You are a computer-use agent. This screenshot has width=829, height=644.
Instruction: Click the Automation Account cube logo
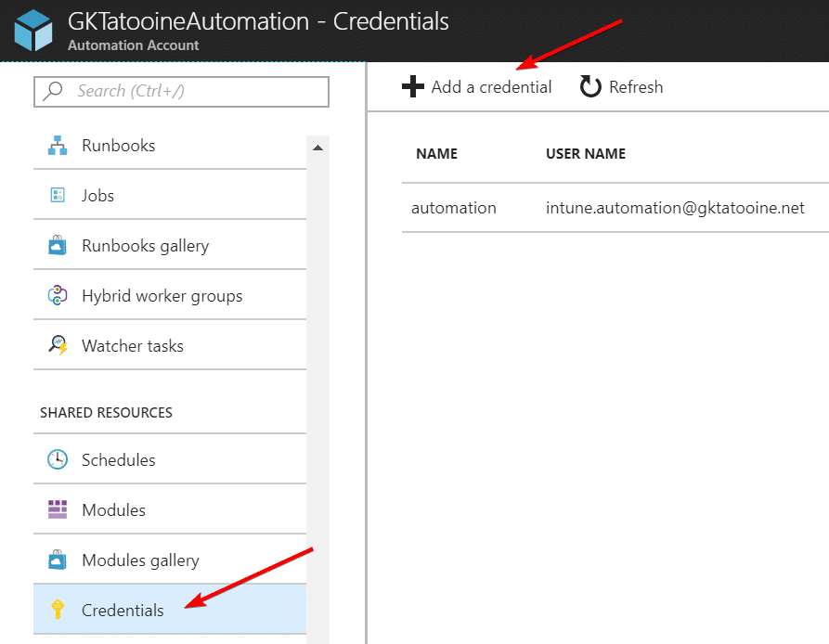click(33, 30)
